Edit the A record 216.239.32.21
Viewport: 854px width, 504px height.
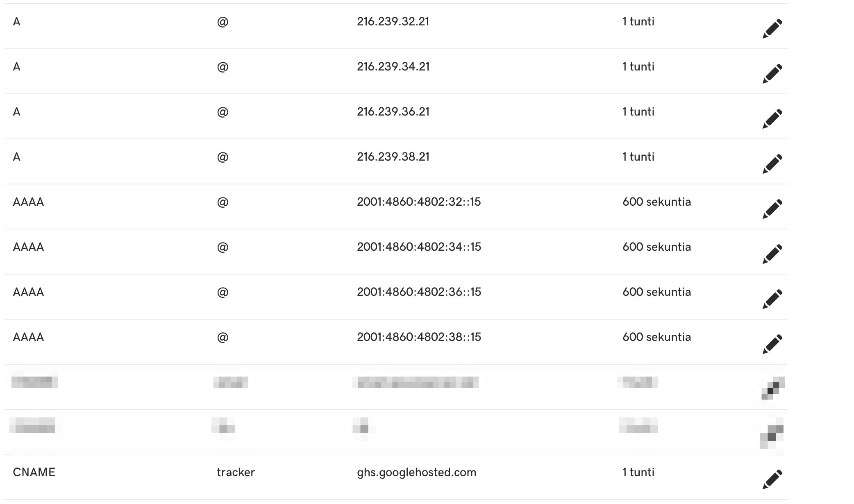click(x=772, y=28)
